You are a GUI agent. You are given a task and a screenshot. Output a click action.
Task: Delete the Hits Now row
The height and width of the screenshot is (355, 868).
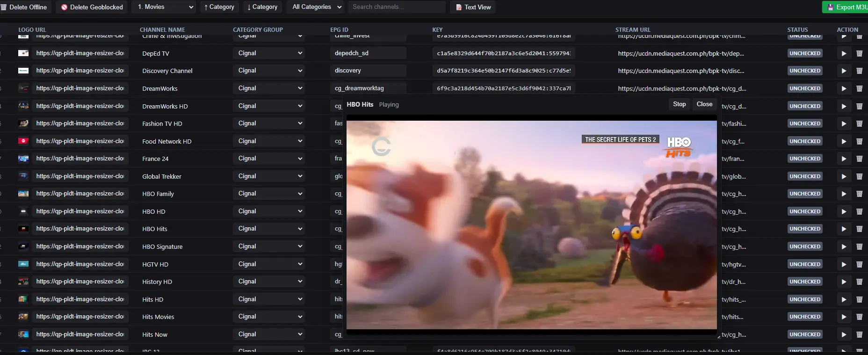point(859,334)
